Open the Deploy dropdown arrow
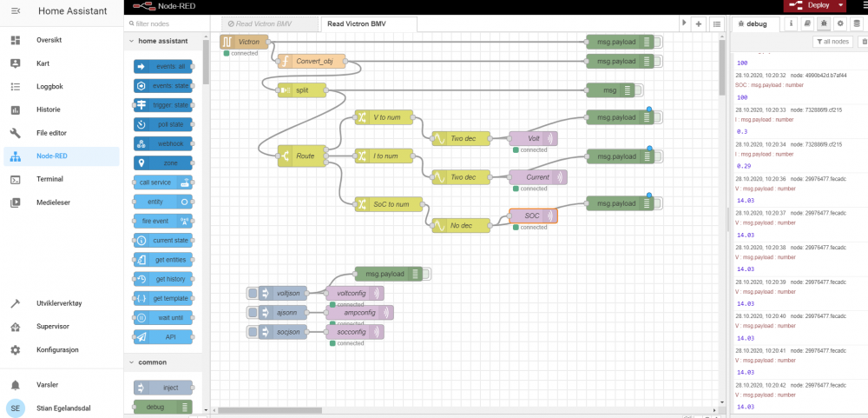This screenshot has height=418, width=868. 841,5
